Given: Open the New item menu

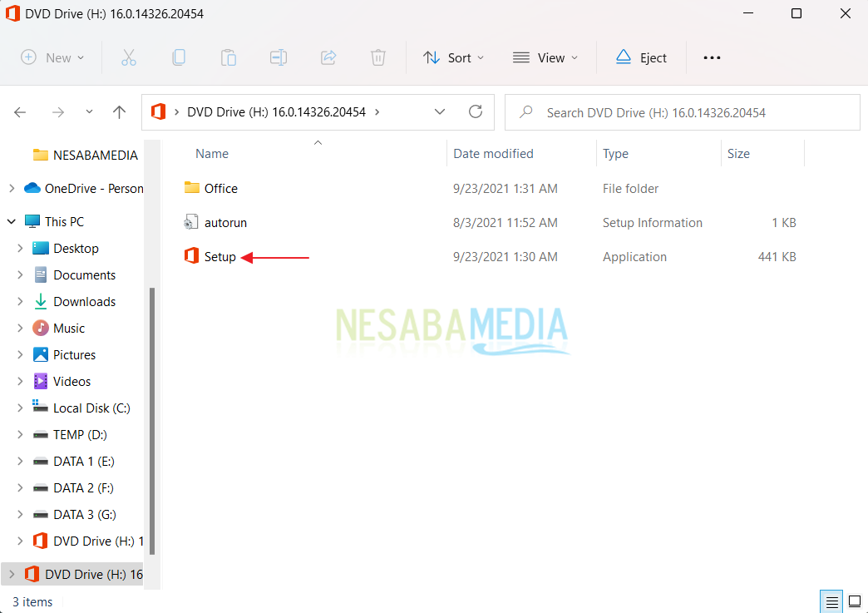Looking at the screenshot, I should (x=52, y=57).
